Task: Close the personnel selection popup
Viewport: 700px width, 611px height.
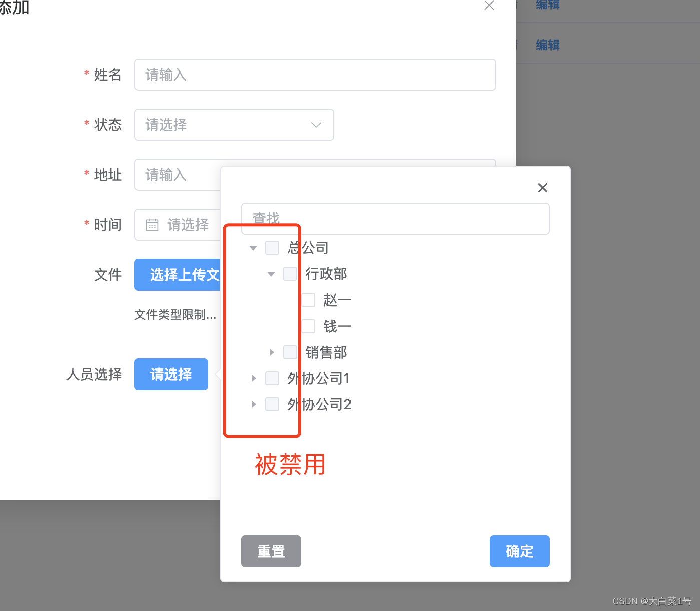Action: click(x=543, y=188)
